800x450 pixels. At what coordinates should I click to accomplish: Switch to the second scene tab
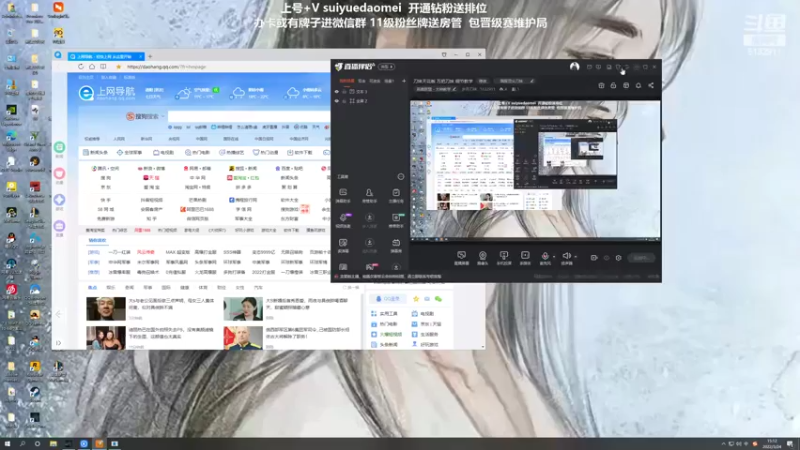pyautogui.click(x=362, y=81)
